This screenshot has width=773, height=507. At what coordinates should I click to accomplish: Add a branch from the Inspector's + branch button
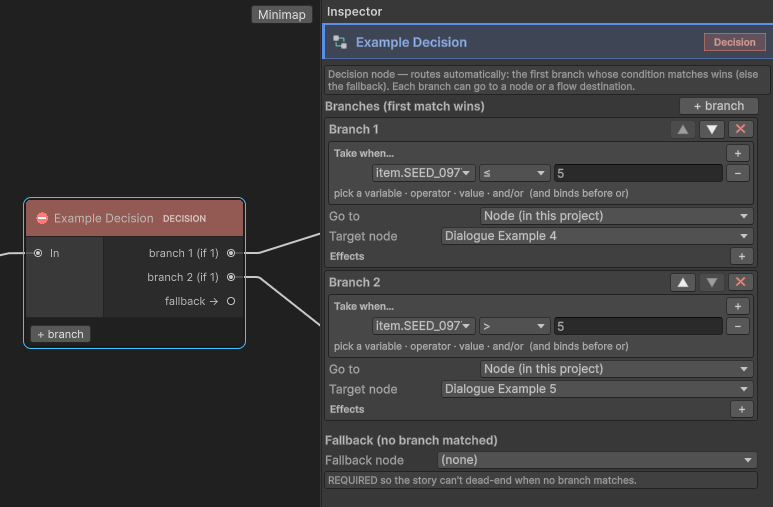[x=718, y=106]
